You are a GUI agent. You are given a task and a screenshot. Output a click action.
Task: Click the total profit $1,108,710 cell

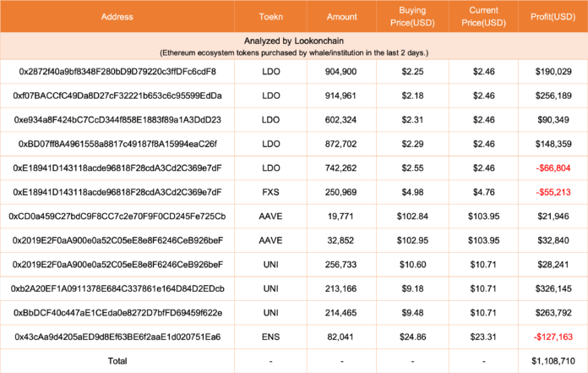coord(553,361)
